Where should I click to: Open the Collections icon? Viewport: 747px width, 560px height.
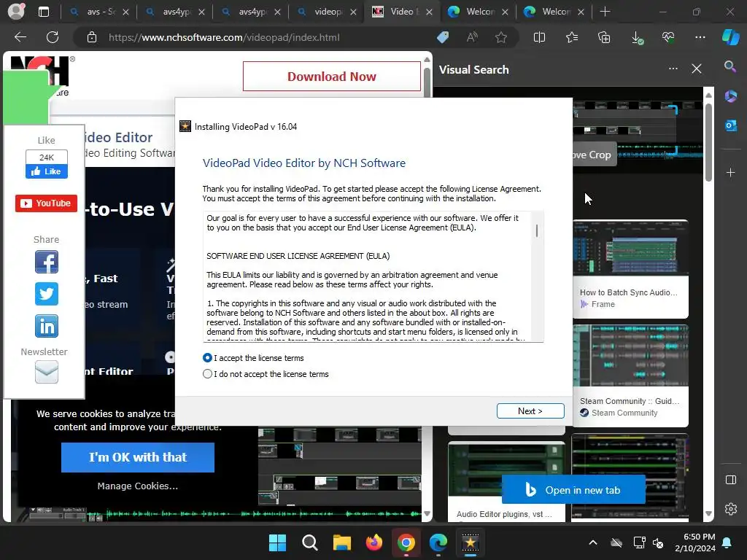pyautogui.click(x=604, y=37)
